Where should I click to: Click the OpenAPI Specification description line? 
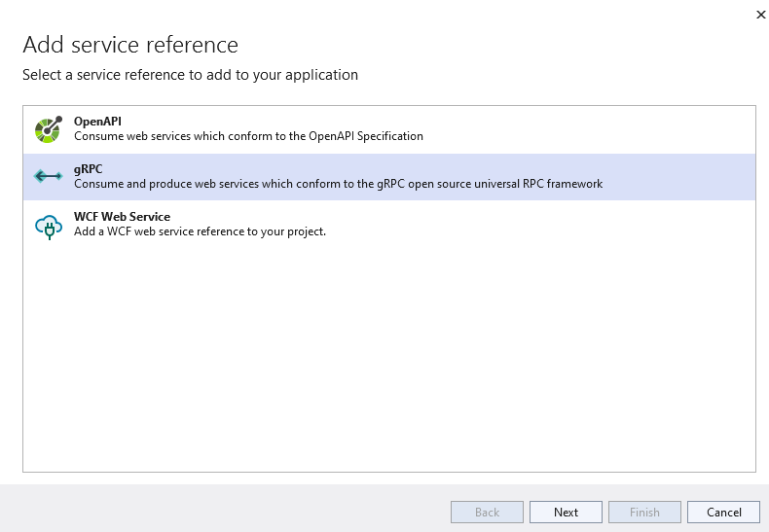(248, 136)
